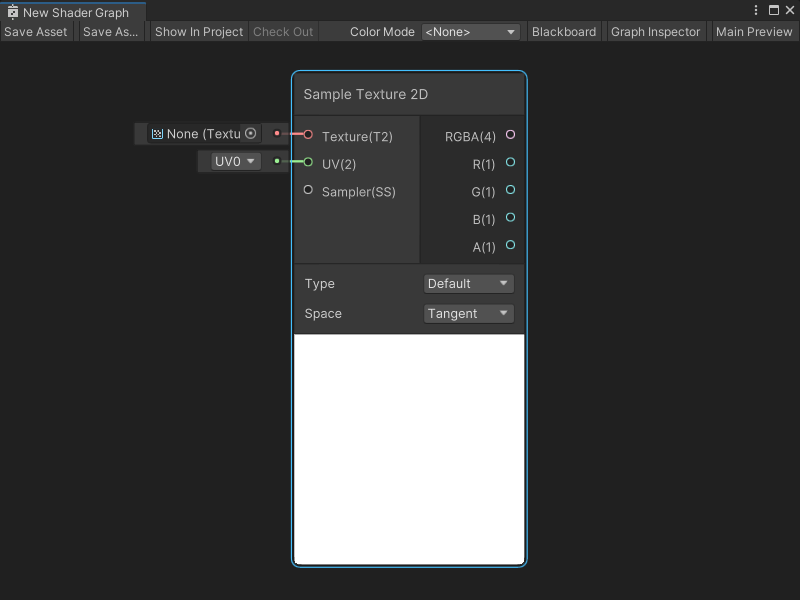This screenshot has width=800, height=600.
Task: Click the B(1) output port
Action: (510, 217)
